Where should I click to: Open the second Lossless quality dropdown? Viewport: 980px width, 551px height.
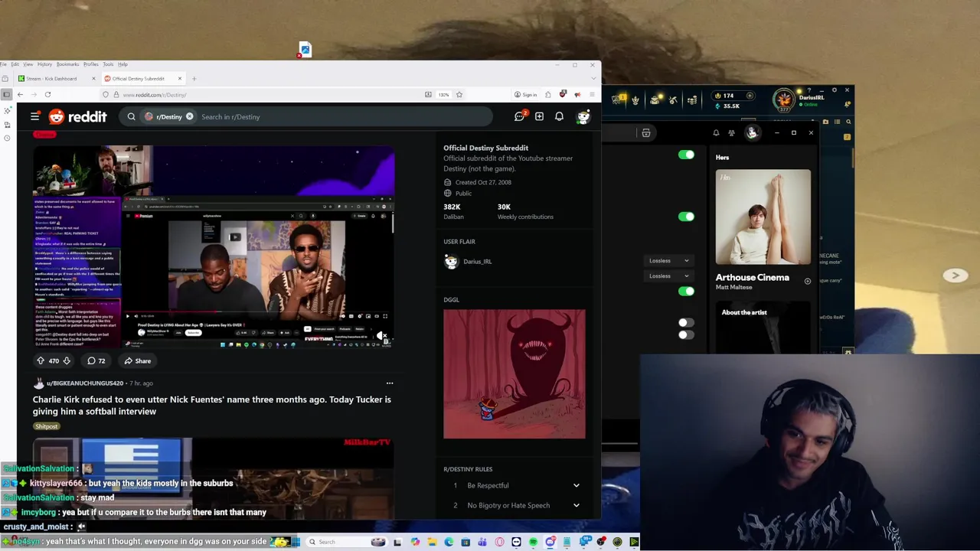pyautogui.click(x=669, y=275)
